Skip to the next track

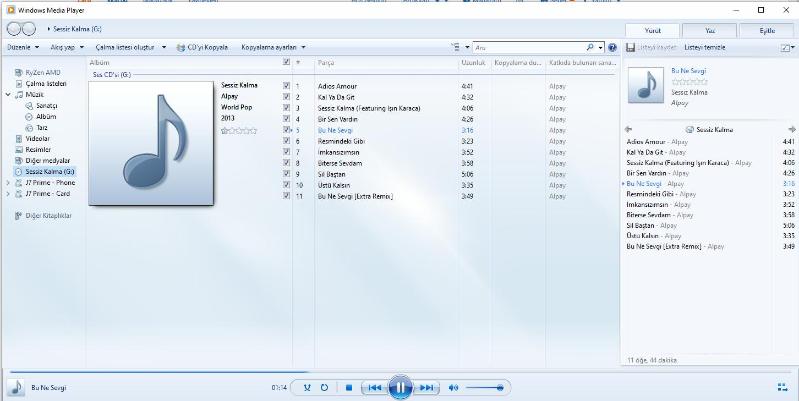point(426,387)
